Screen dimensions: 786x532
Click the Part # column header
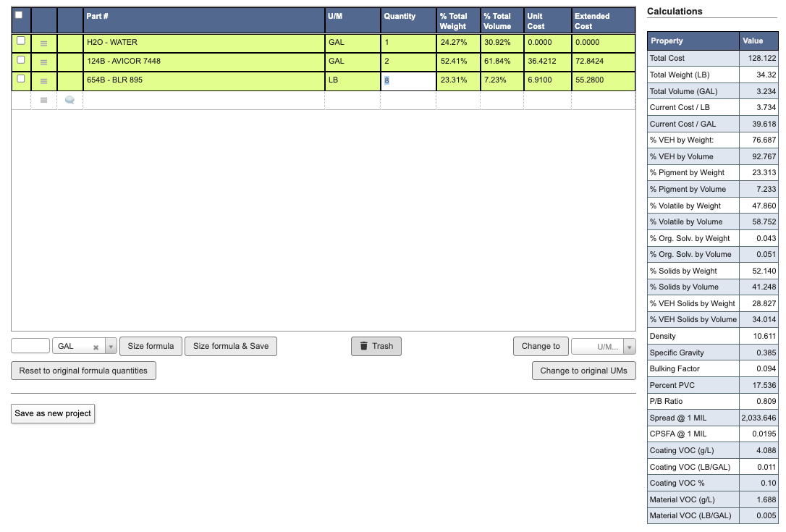pyautogui.click(x=203, y=20)
